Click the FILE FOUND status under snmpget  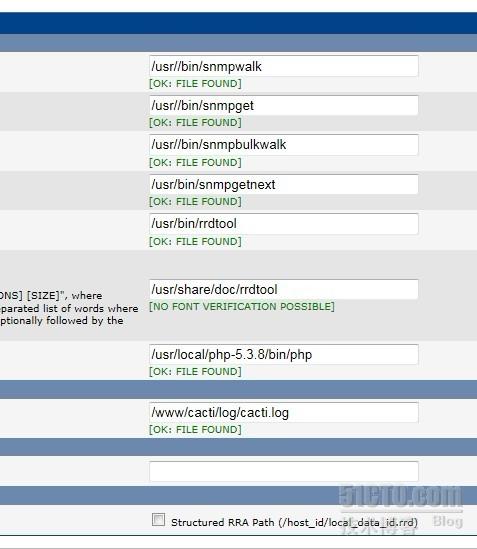click(195, 123)
